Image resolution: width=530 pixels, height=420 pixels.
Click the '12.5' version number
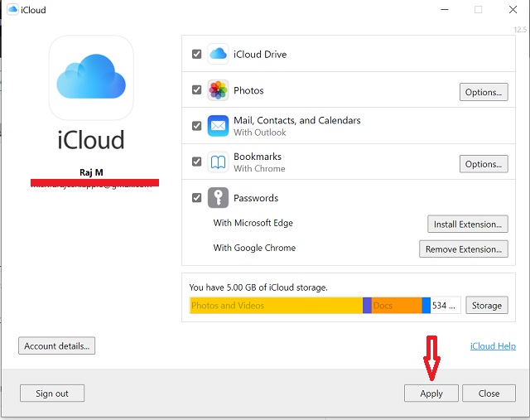pos(520,30)
